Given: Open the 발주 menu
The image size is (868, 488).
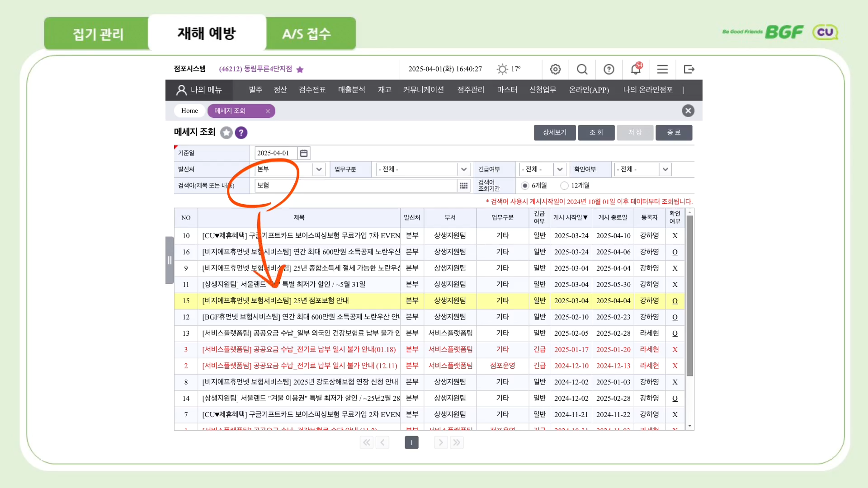Looking at the screenshot, I should [x=255, y=90].
